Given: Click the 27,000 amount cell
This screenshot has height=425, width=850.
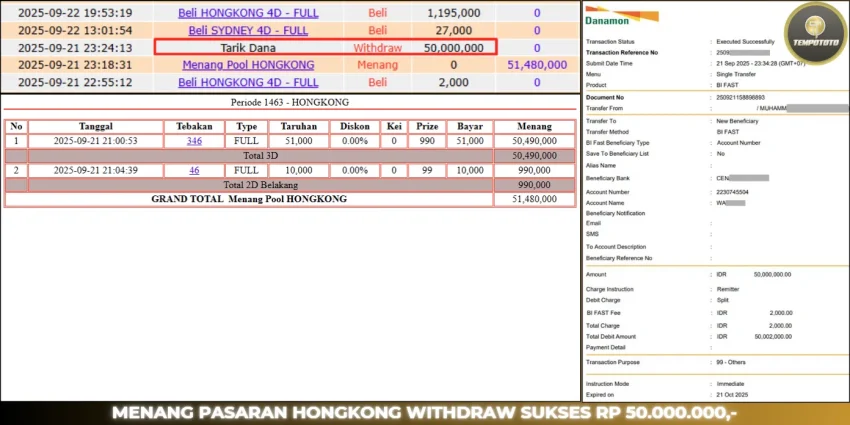Looking at the screenshot, I should [x=453, y=30].
